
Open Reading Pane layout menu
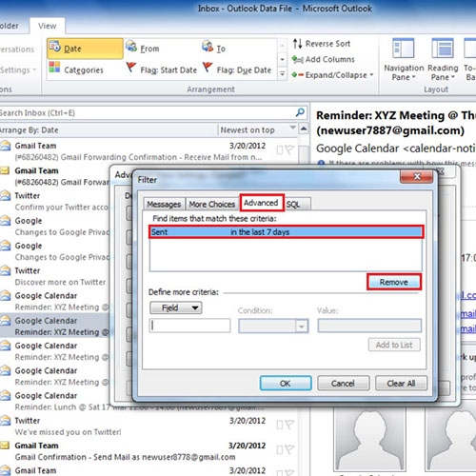pos(443,60)
